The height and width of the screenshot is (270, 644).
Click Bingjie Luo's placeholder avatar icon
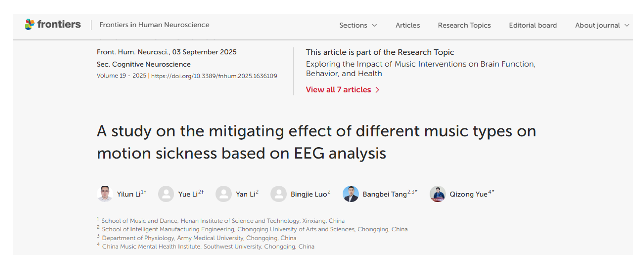[279, 194]
